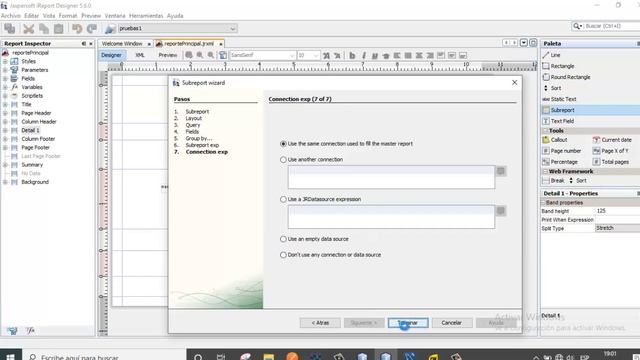Choose Use another connection option
Viewport: 640px width, 360px height.
click(x=283, y=160)
